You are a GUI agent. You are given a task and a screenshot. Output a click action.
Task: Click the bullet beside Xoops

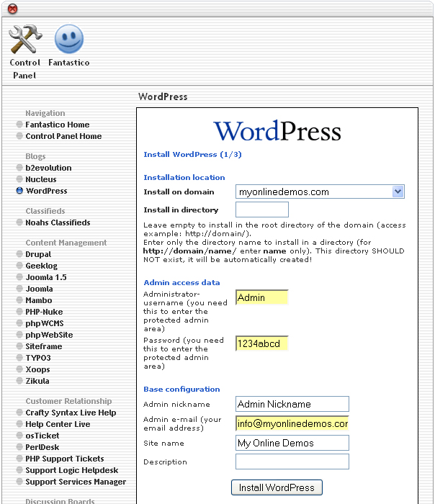(x=19, y=369)
